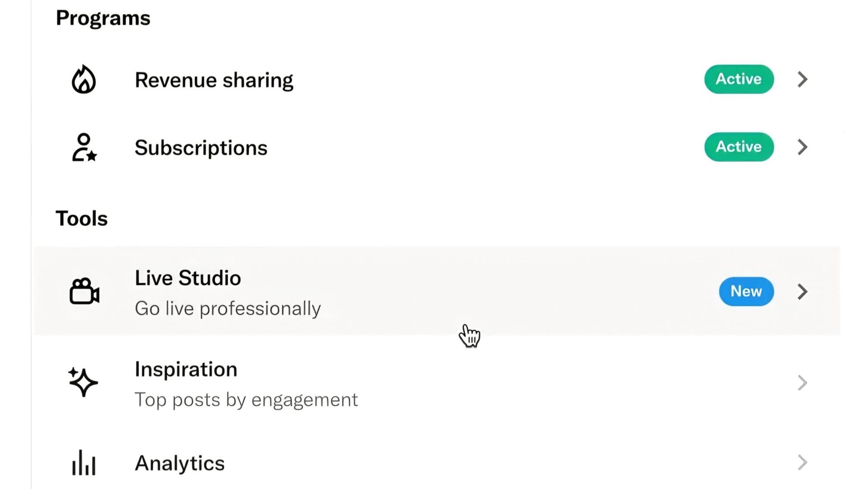Click the Subscriptions person-star icon
868x489 pixels.
tap(84, 147)
